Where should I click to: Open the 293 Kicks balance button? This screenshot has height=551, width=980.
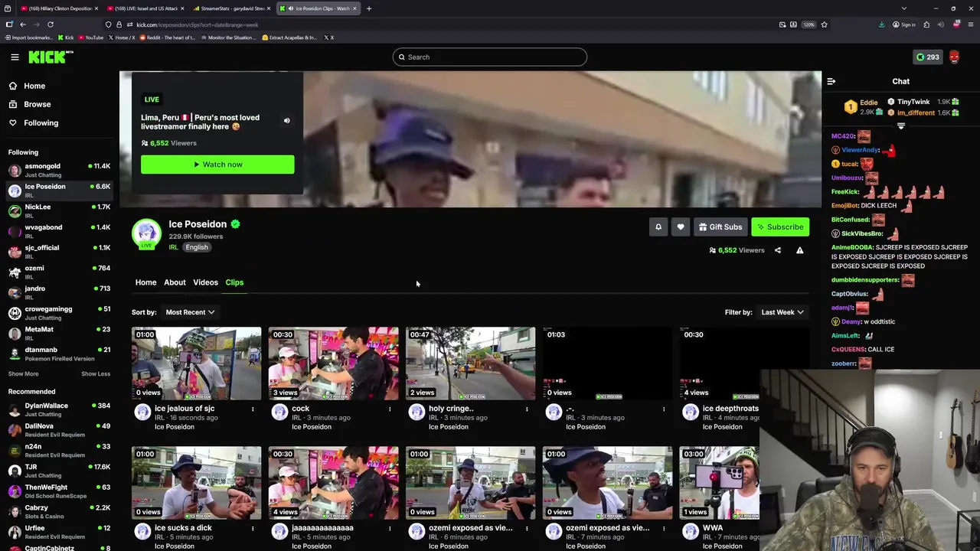tap(927, 57)
